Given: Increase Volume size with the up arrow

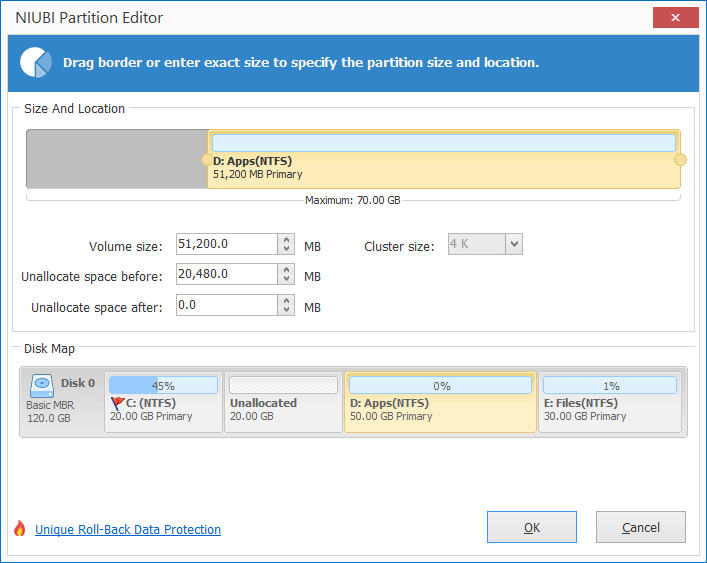Looking at the screenshot, I should click(286, 239).
